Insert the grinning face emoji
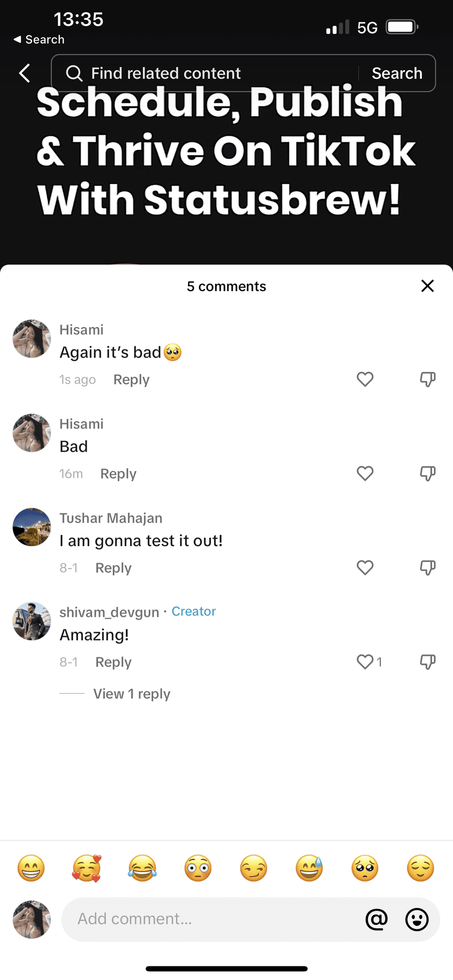 point(31,868)
